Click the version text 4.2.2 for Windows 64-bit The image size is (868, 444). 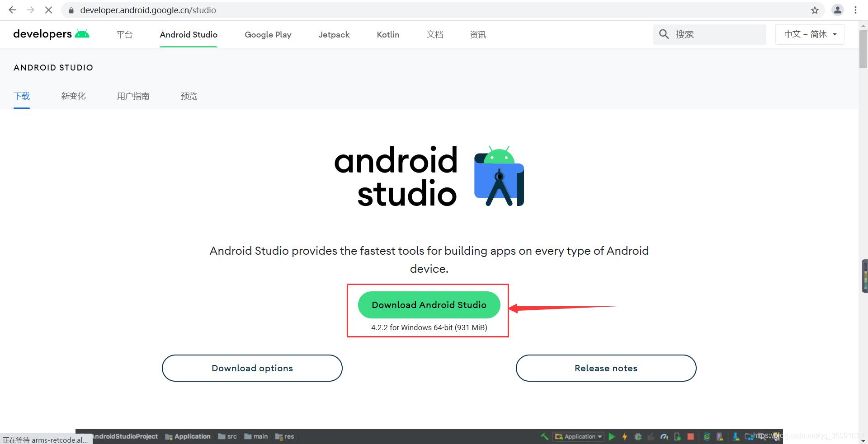coord(429,327)
